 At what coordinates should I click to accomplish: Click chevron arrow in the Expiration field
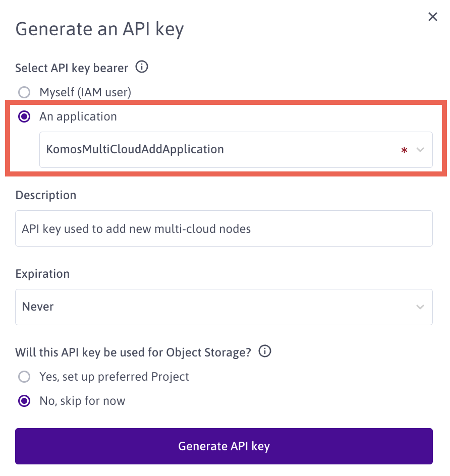(x=420, y=307)
